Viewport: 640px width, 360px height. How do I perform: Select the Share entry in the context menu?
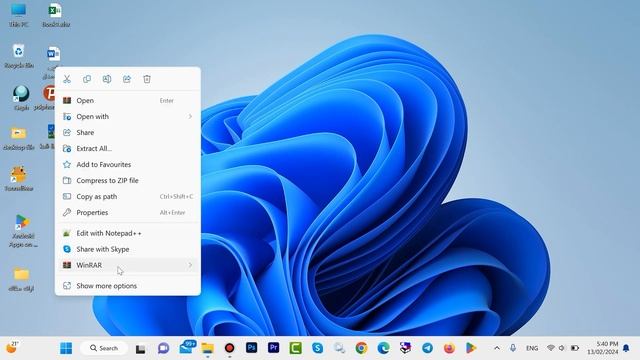(x=128, y=132)
